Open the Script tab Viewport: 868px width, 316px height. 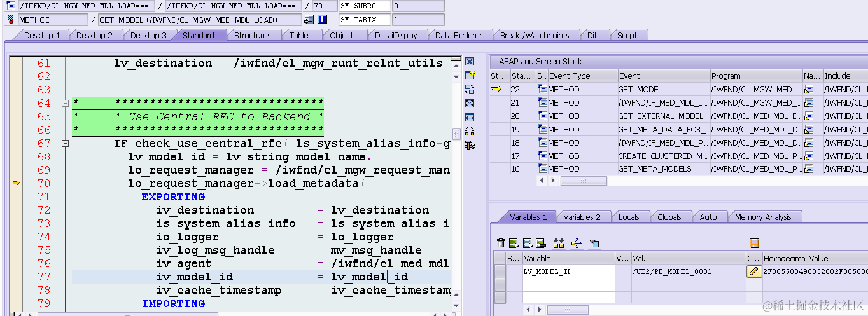pos(627,35)
